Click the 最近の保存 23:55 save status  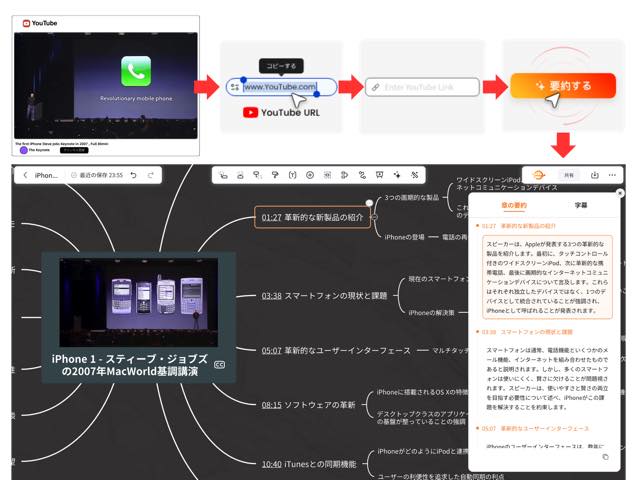(97, 175)
